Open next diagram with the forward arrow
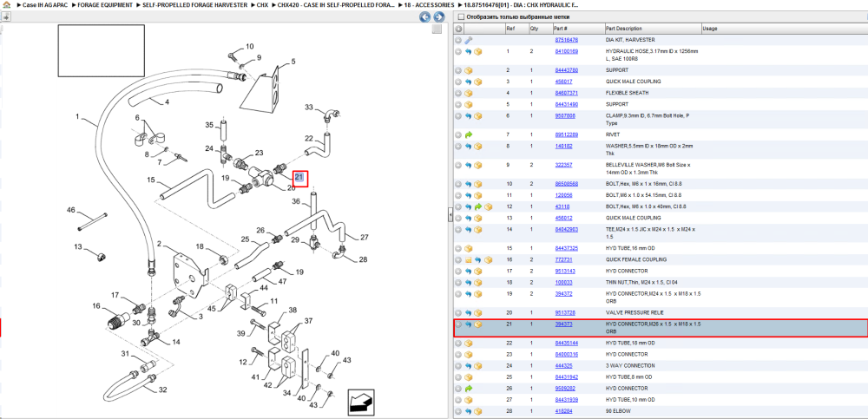 [437, 17]
